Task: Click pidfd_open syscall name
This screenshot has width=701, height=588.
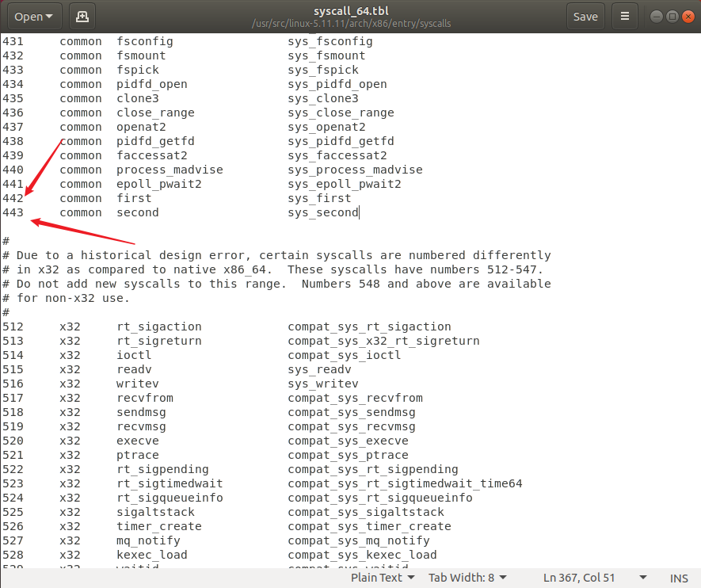Action: tap(152, 84)
